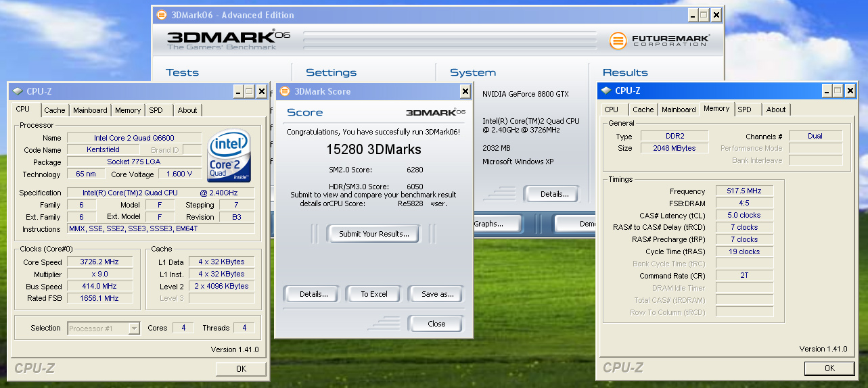This screenshot has width=868, height=388.
Task: Click the partially hidden Demo button in 3DMark06
Action: [576, 224]
